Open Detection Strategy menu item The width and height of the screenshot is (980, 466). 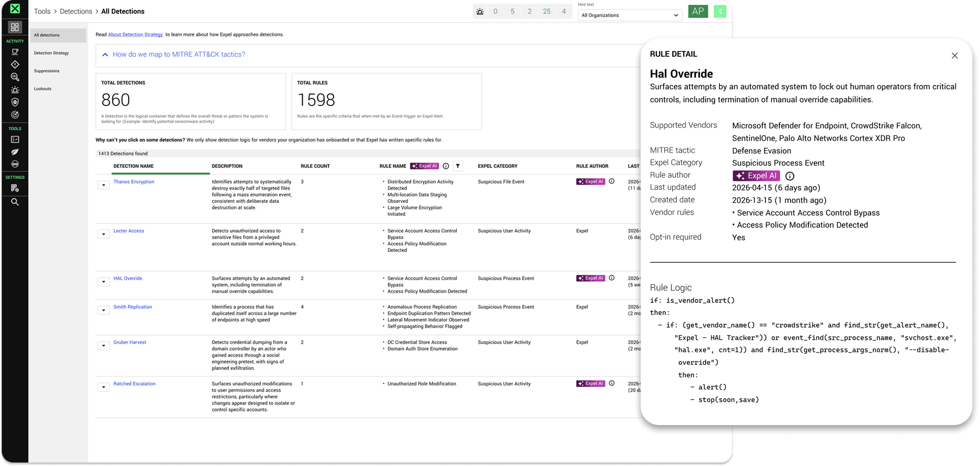tap(51, 53)
